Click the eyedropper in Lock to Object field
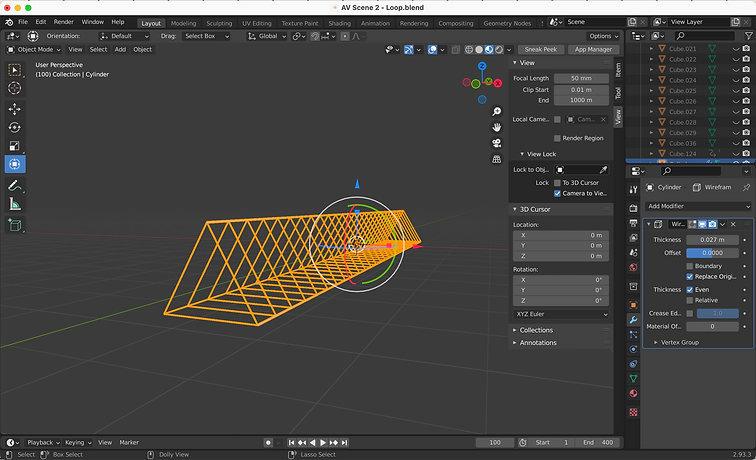Viewport: 756px width, 460px height. (x=603, y=170)
